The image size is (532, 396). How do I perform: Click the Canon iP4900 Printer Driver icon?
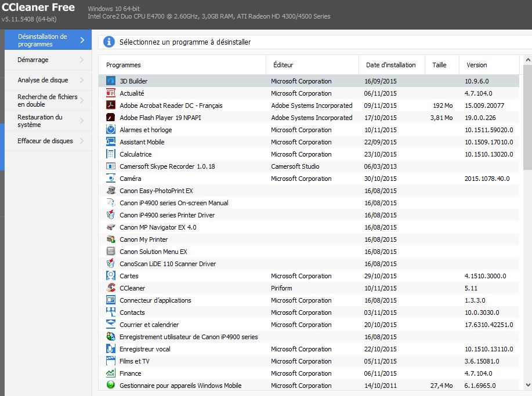111,215
